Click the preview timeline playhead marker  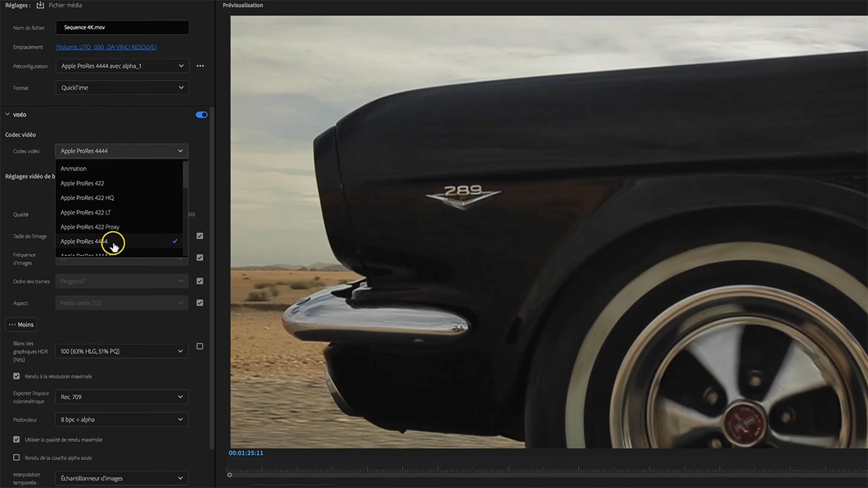tap(230, 474)
